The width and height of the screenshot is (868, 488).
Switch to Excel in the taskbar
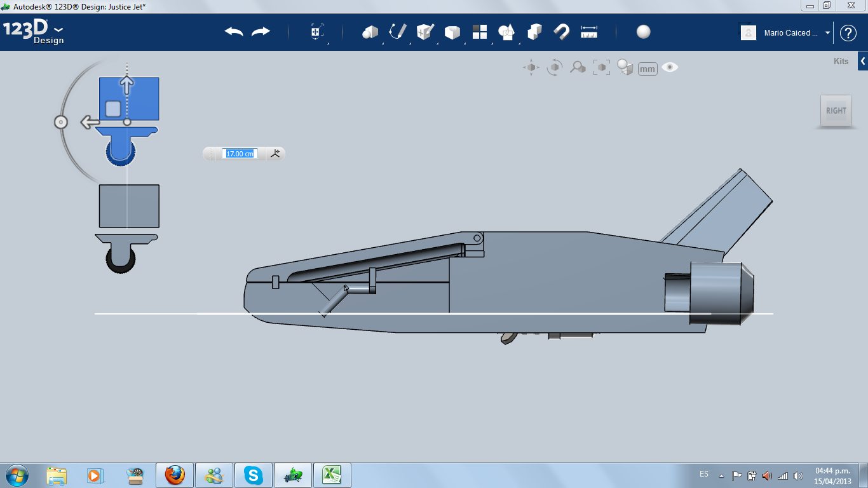(332, 475)
